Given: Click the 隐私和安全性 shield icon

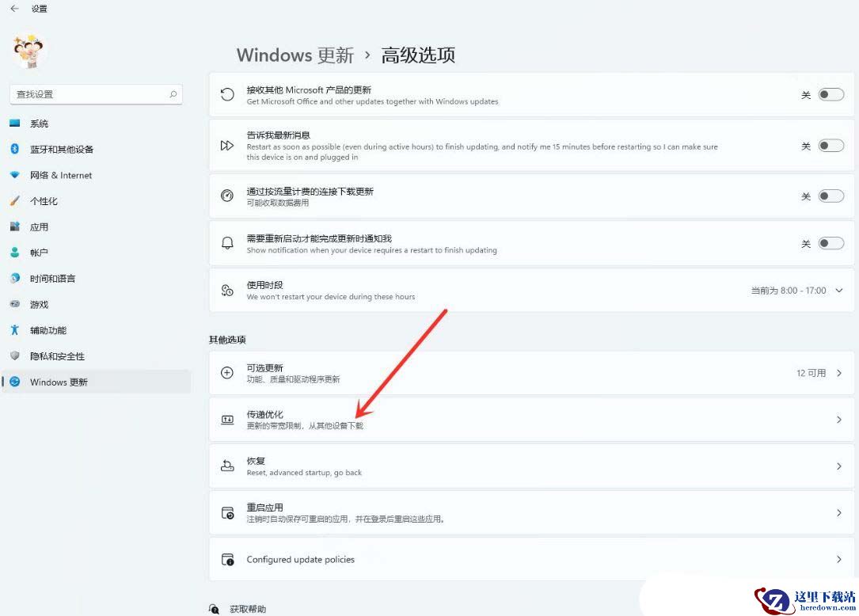Looking at the screenshot, I should coord(15,356).
